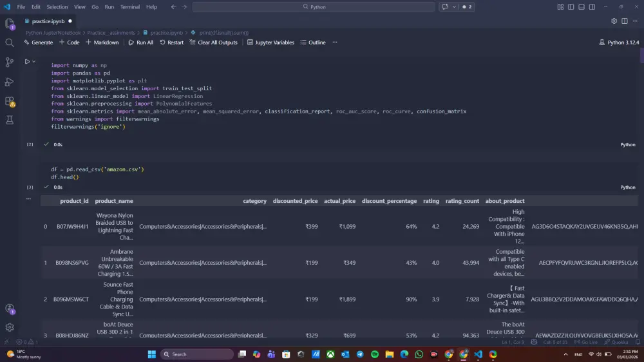Restart the notebook kernel
This screenshot has height=362, width=644.
[172, 43]
